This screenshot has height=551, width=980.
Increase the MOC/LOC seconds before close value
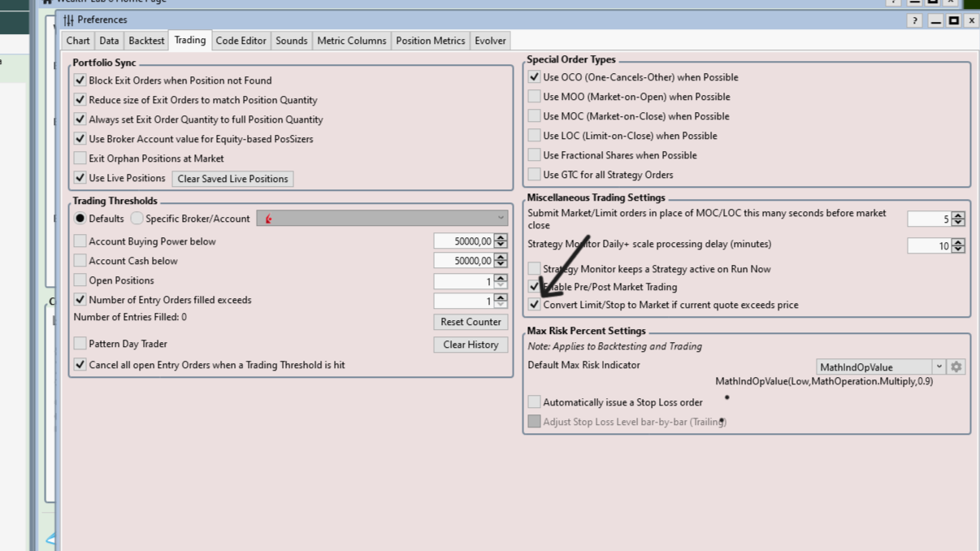(x=958, y=215)
